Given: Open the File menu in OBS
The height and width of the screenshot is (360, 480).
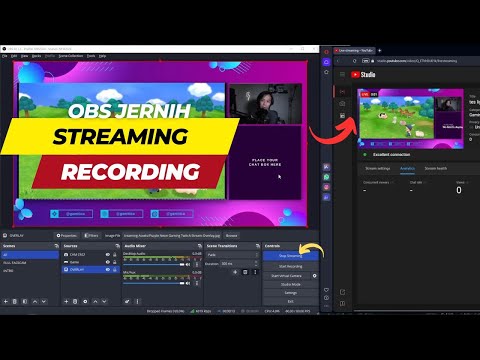Looking at the screenshot, I should pos(5,56).
